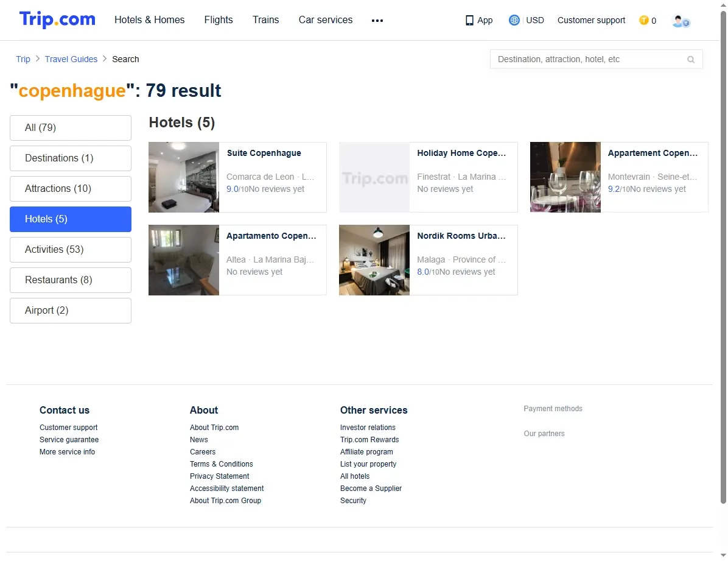Open Affiliate program link
Screen dimensions: 728x561
pyautogui.click(x=366, y=452)
